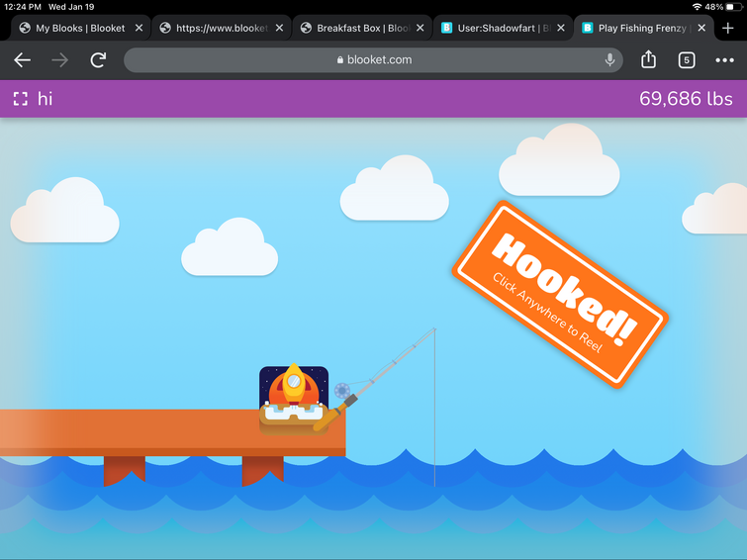747x560 pixels.
Task: Click the player name hi
Action: pos(45,99)
